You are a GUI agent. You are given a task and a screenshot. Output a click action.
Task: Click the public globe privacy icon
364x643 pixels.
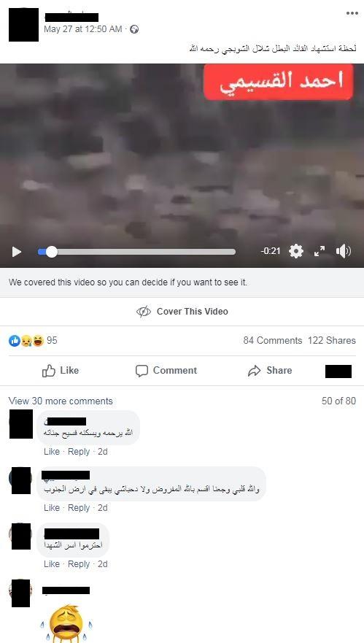(x=134, y=29)
